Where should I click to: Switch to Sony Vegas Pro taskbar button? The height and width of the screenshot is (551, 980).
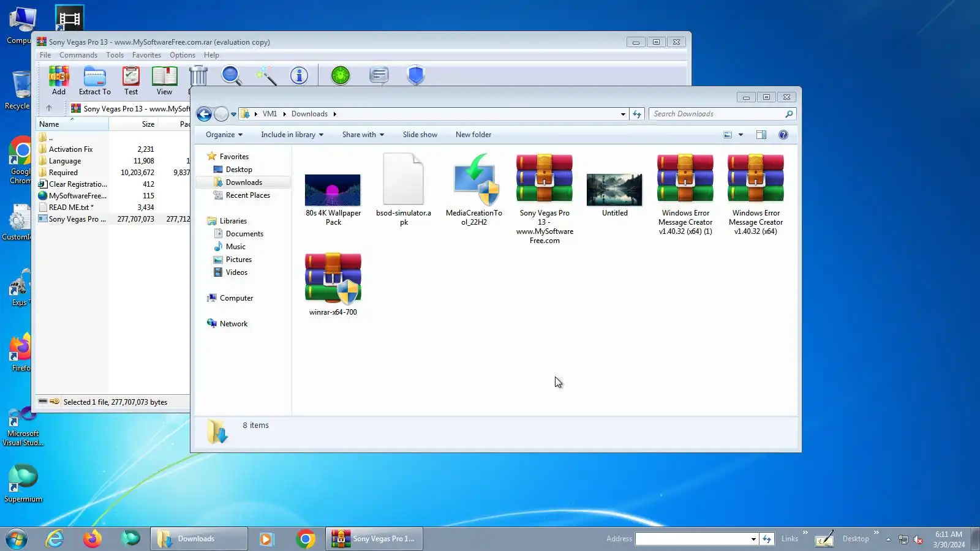click(x=374, y=539)
